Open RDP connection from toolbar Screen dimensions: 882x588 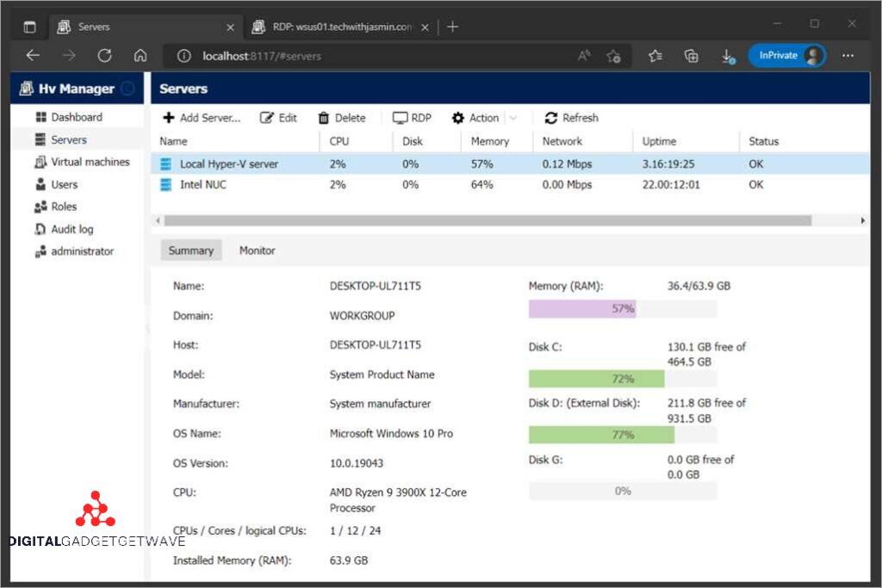tap(412, 118)
